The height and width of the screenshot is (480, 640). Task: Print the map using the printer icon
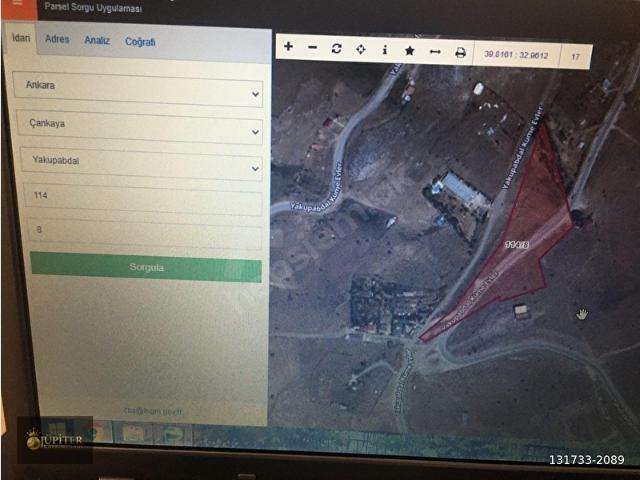pyautogui.click(x=460, y=52)
